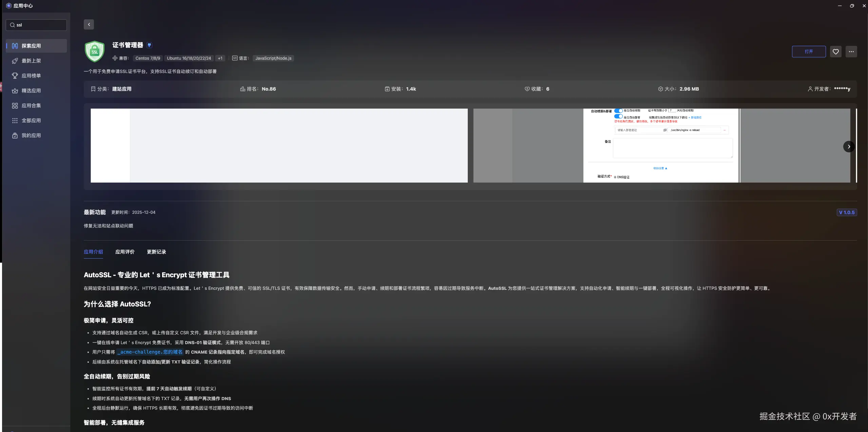
Task: Open 最新上架 rocket sidebar item
Action: point(31,61)
